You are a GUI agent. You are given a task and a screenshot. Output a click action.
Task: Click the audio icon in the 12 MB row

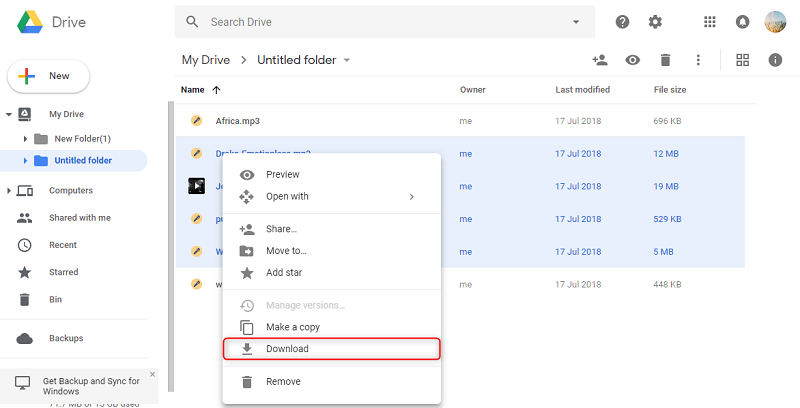coord(196,154)
